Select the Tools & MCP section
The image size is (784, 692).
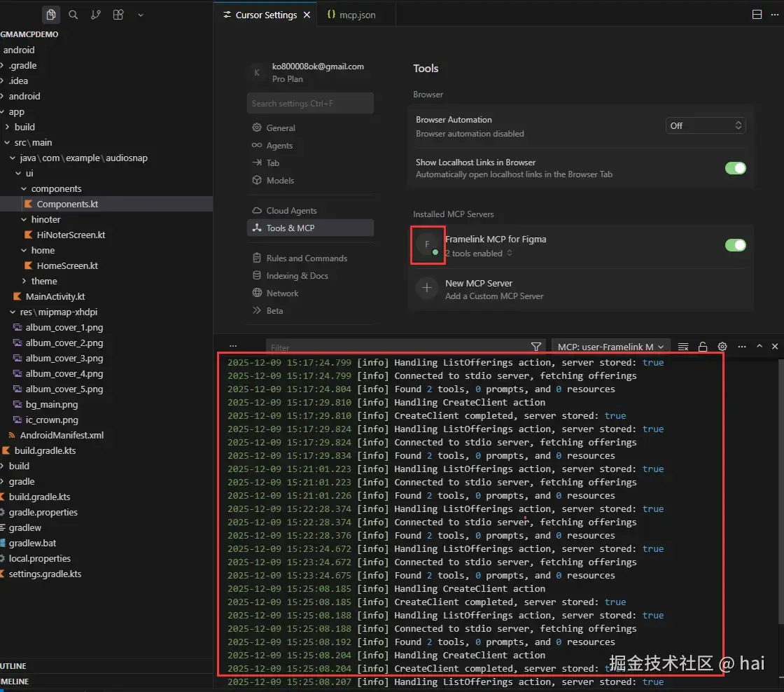(x=310, y=228)
